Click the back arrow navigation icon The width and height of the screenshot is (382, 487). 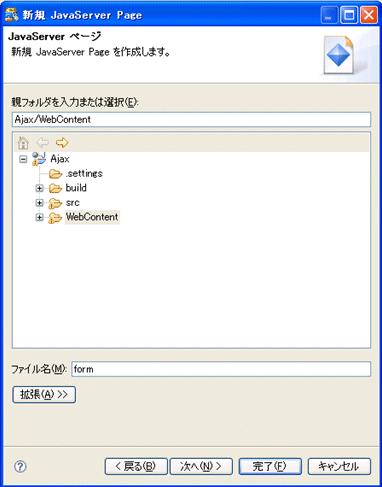42,143
